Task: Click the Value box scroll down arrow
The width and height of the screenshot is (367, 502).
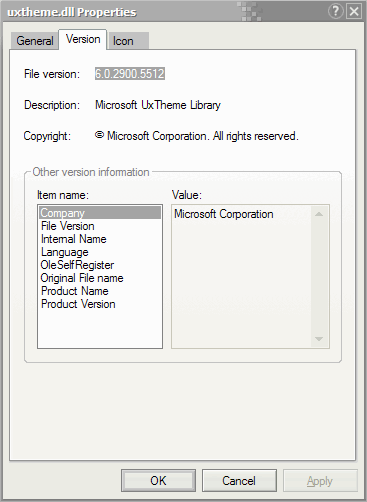Action: click(x=319, y=339)
